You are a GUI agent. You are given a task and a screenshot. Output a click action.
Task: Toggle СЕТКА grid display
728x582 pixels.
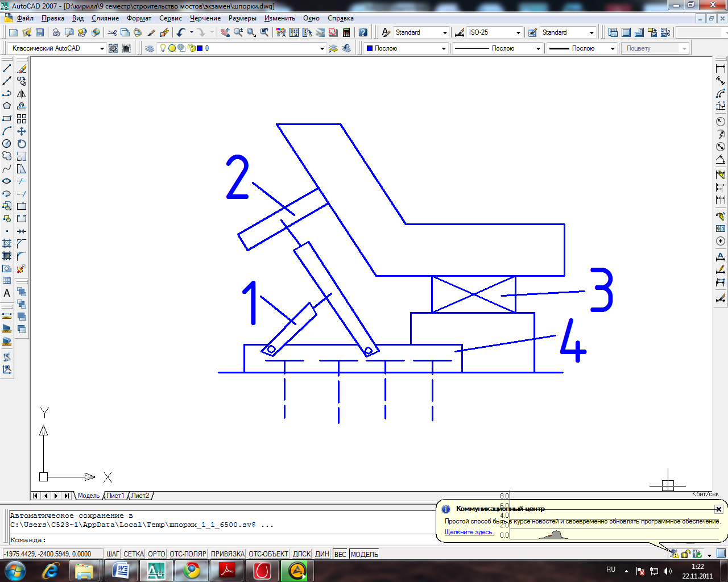[x=134, y=554]
